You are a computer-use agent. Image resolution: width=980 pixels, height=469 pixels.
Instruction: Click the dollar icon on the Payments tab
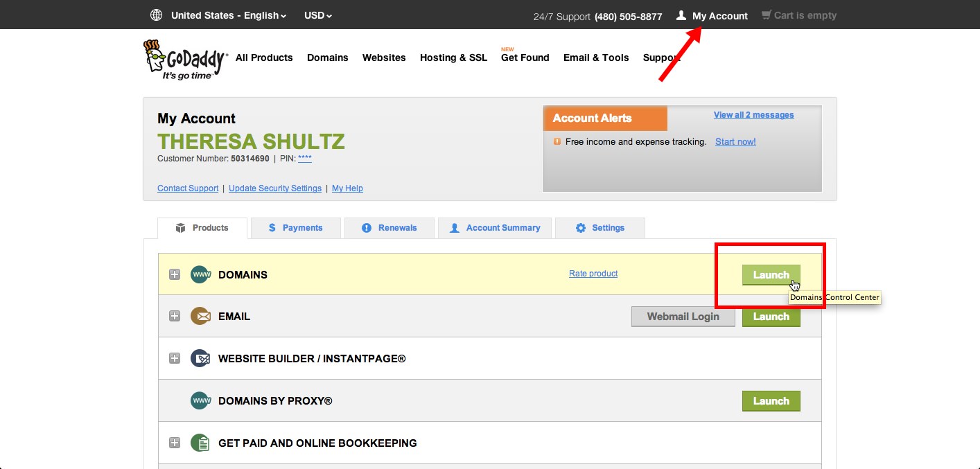pos(272,228)
